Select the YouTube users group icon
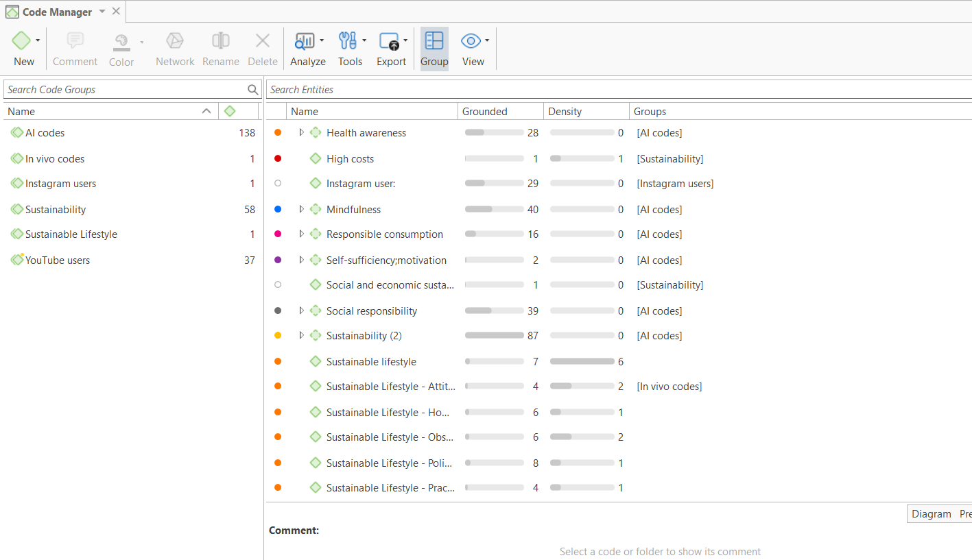The height and width of the screenshot is (560, 972). pos(17,260)
